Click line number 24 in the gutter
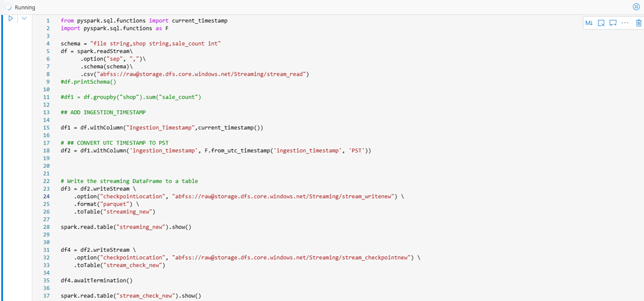Screen dimensions: 644x301 pos(47,196)
